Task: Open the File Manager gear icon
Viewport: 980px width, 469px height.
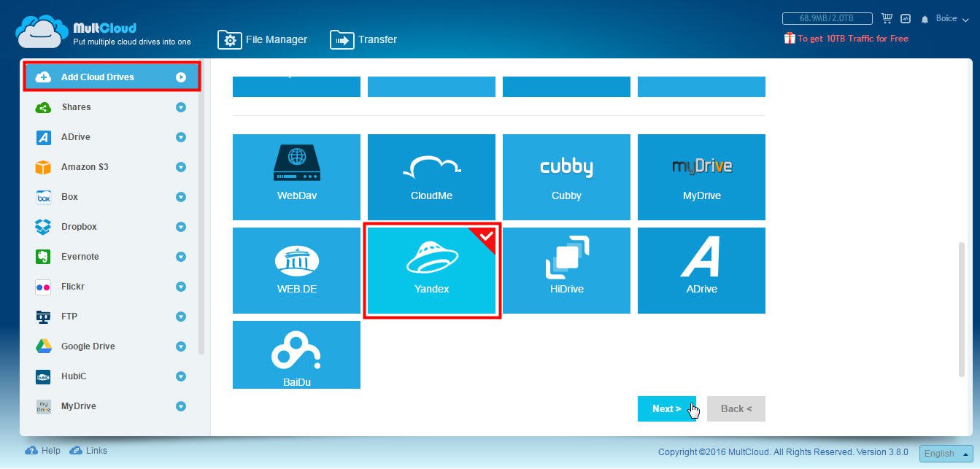Action: 229,40
